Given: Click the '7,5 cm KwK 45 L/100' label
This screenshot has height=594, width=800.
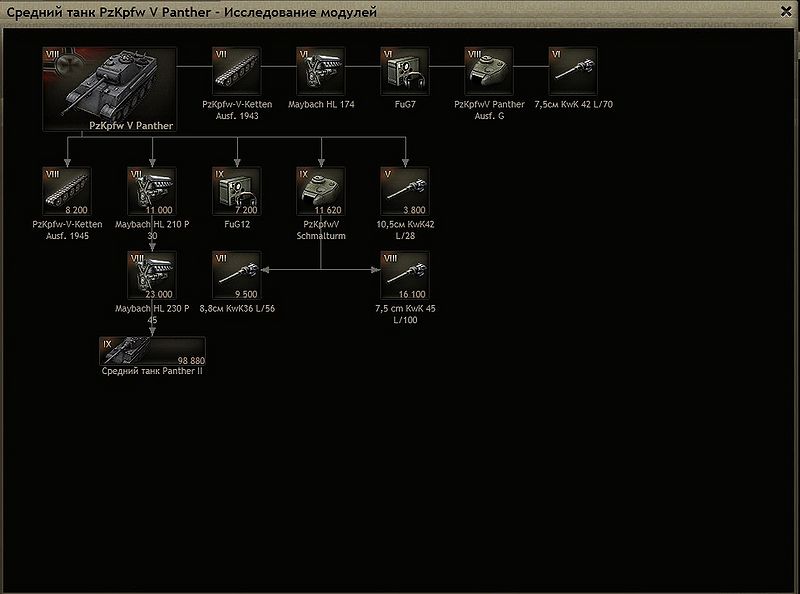Looking at the screenshot, I should point(405,314).
